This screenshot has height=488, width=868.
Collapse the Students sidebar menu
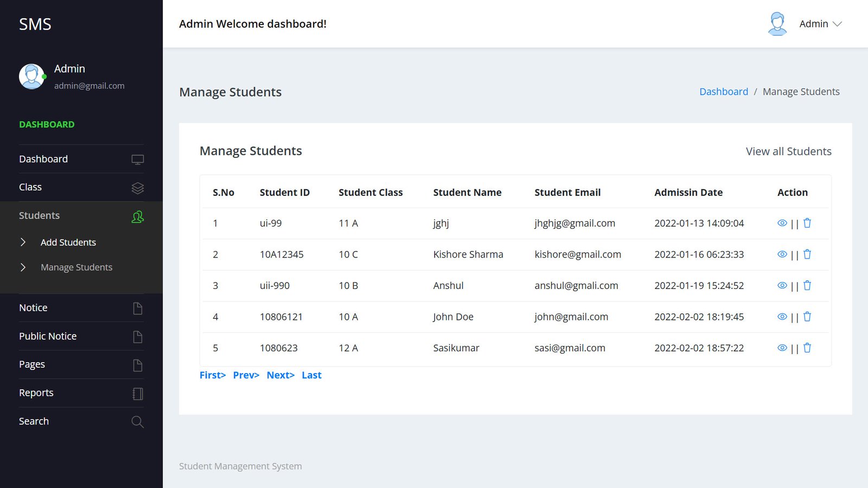[81, 216]
